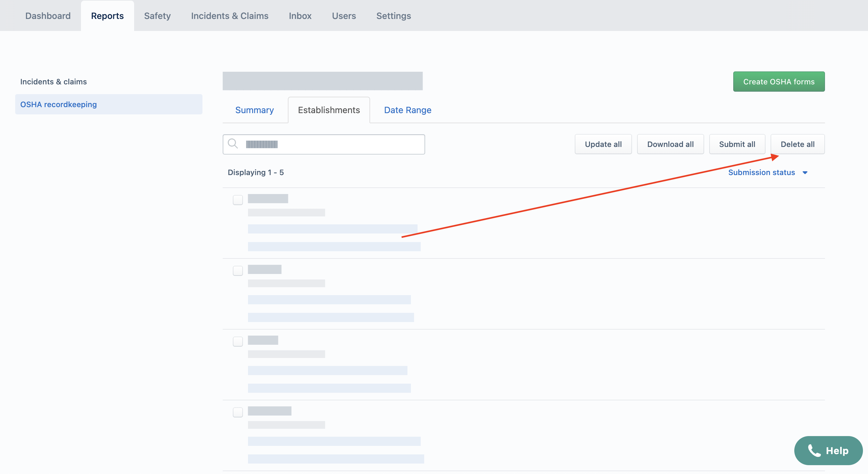Screen dimensions: 868x474
Task: Open the Users tab
Action: tap(344, 16)
